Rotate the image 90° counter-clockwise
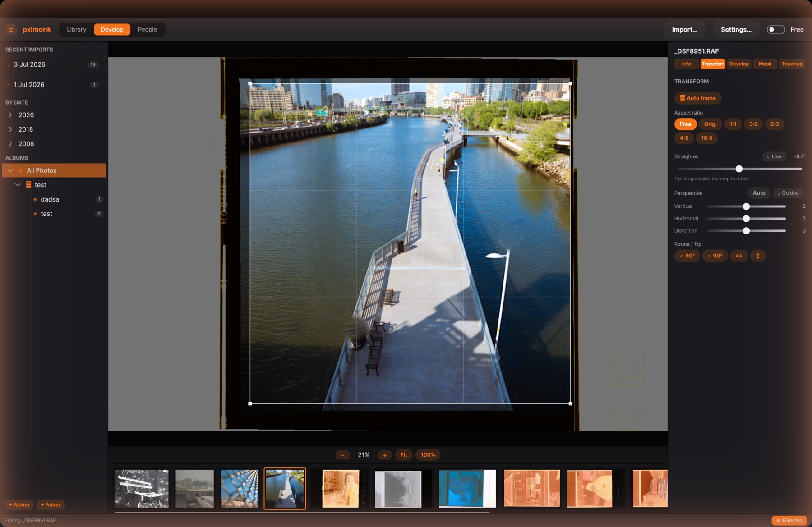This screenshot has height=527, width=812. pyautogui.click(x=687, y=256)
